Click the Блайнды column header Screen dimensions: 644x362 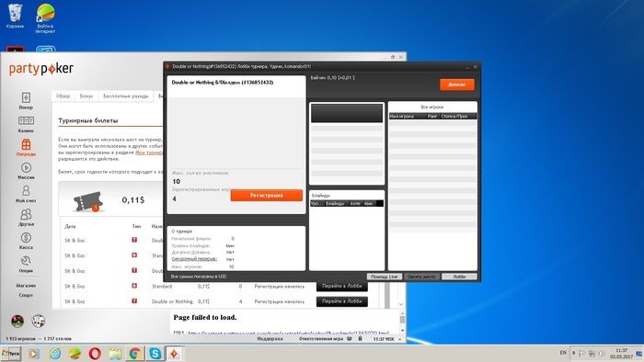coord(336,204)
